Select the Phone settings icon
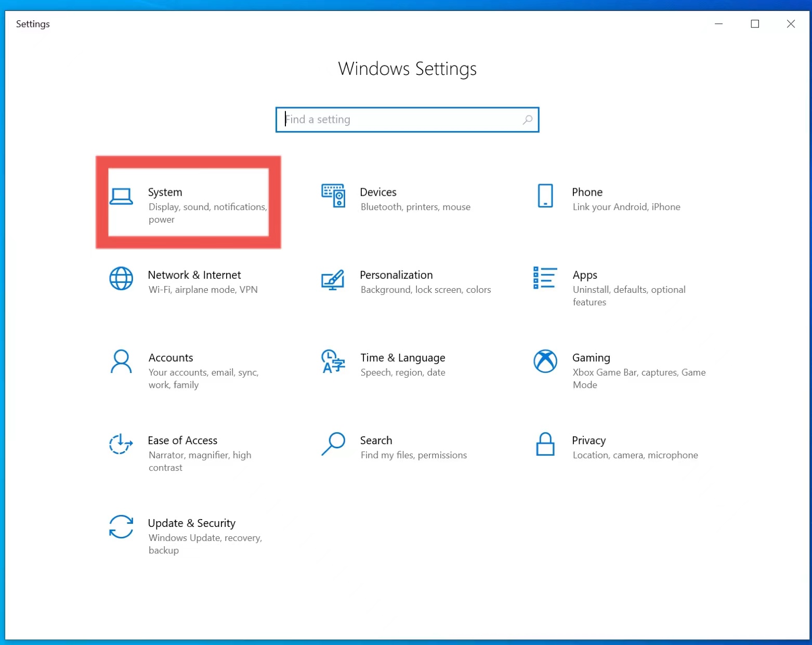Screen dimensions: 812x645 point(545,197)
